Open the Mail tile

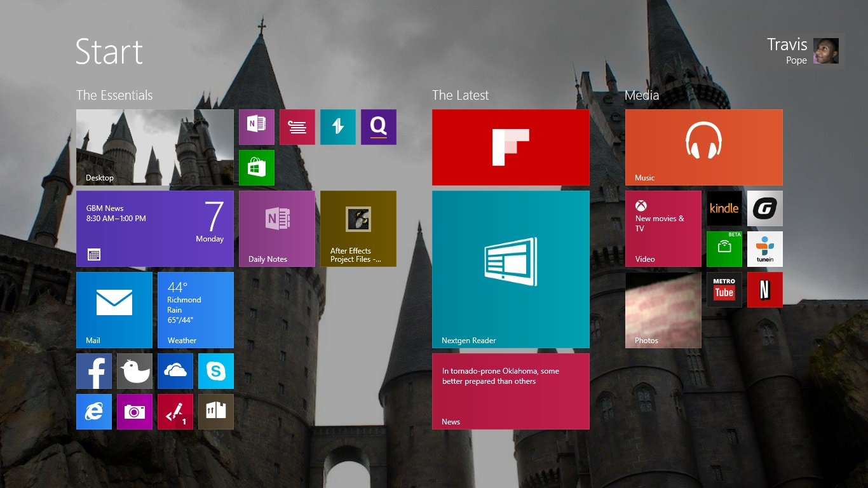pos(114,310)
